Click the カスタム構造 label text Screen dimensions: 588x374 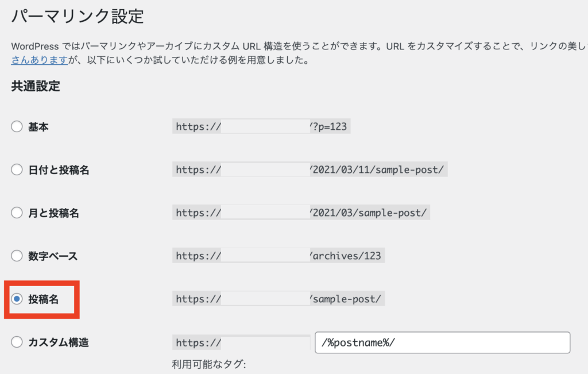coord(59,342)
